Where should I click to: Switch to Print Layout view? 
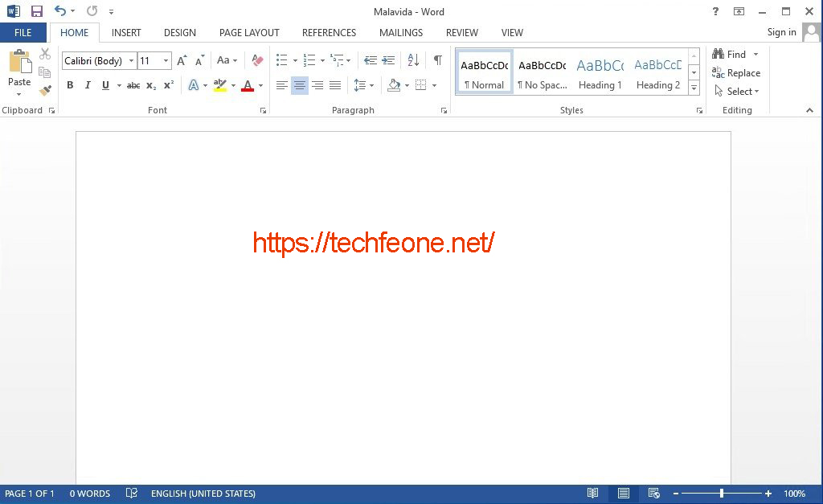(x=624, y=494)
